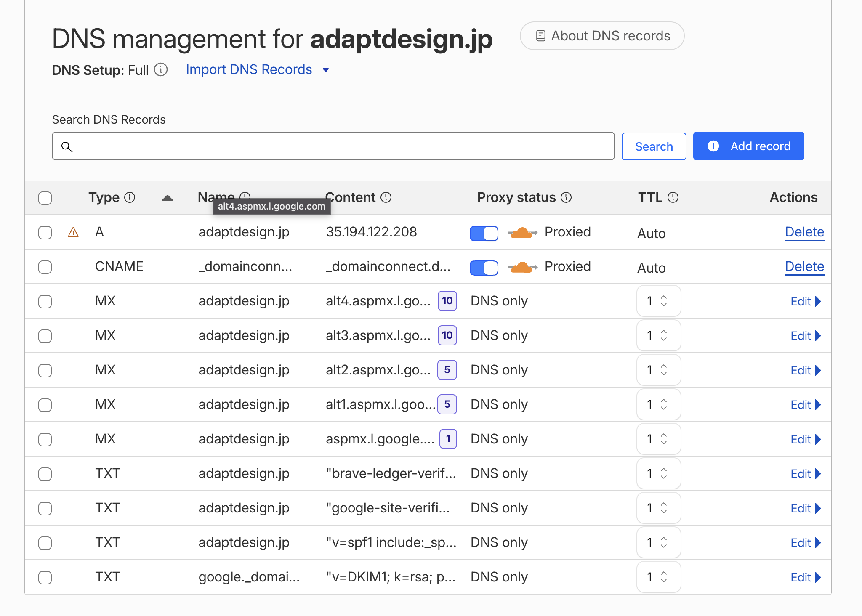Click the Proxy status info icon
862x616 pixels.
[567, 197]
